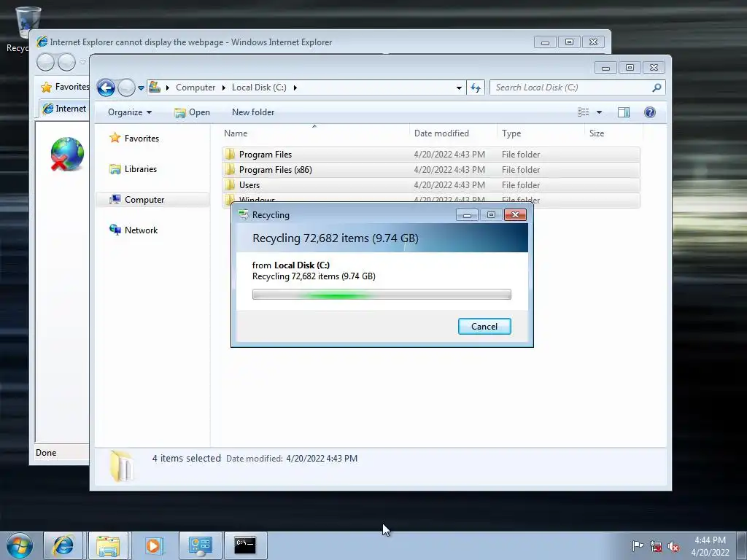Select the Program Files (x86) folder
The height and width of the screenshot is (560, 747).
[x=430, y=169]
